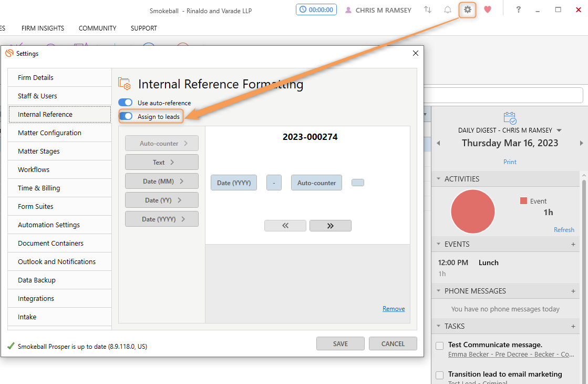Image resolution: width=588 pixels, height=384 pixels.
Task: Check the Test Communicate message task
Action: coord(439,346)
